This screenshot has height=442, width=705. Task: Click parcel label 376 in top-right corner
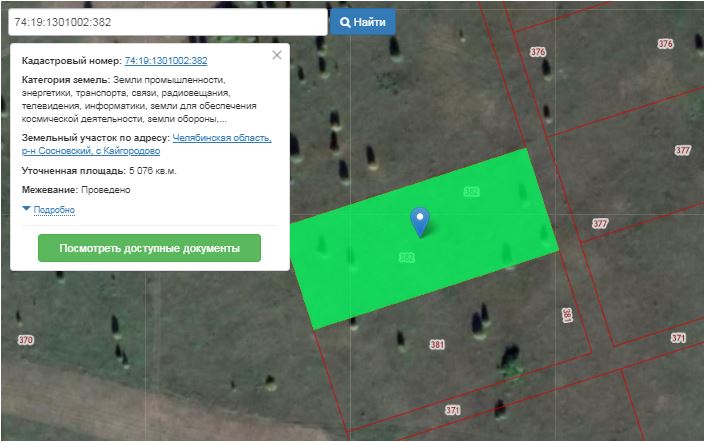[666, 44]
